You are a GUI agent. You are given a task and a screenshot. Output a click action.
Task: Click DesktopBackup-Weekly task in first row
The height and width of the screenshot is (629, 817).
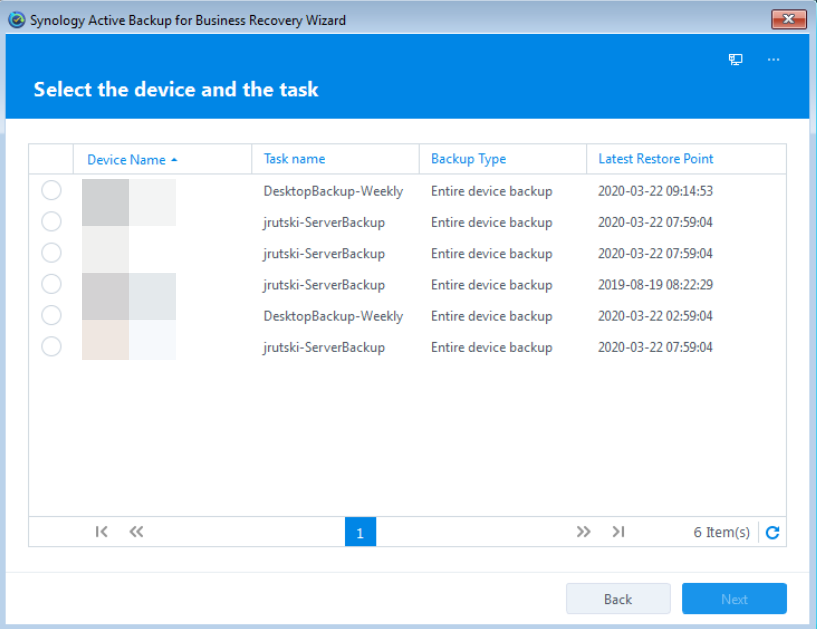click(333, 191)
